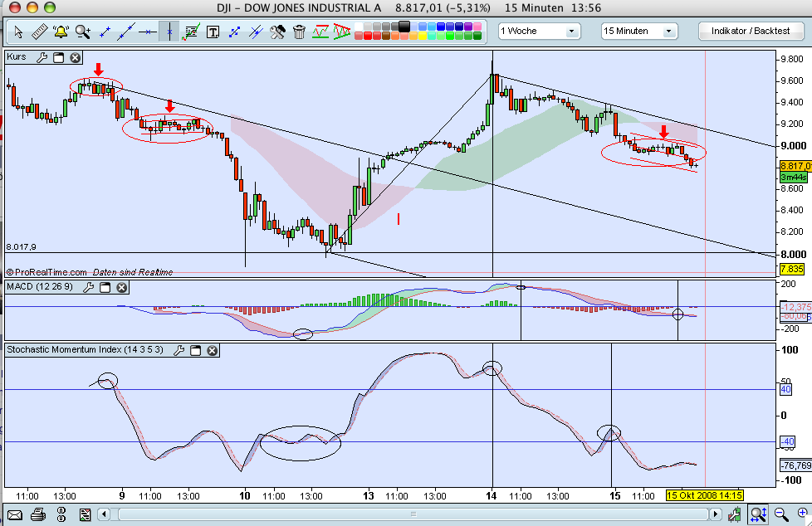812x526 pixels.
Task: Open the Fibonacci retracement tool
Action: click(x=191, y=32)
